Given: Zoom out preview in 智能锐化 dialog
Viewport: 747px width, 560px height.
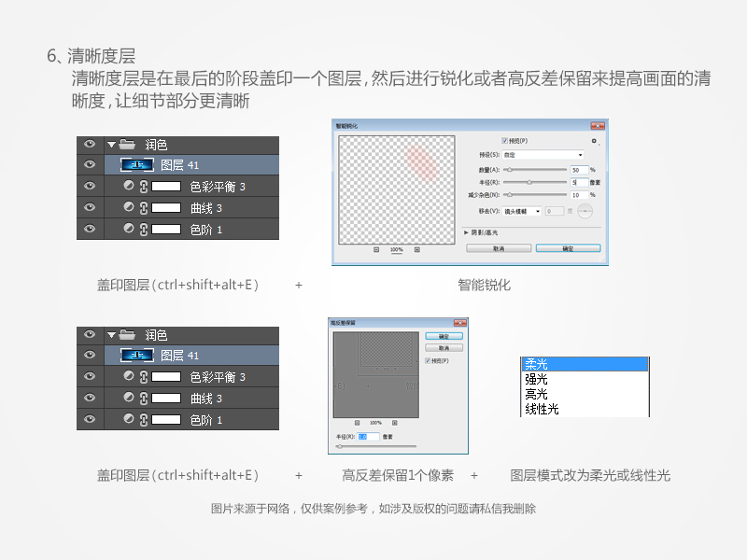Looking at the screenshot, I should [x=376, y=249].
